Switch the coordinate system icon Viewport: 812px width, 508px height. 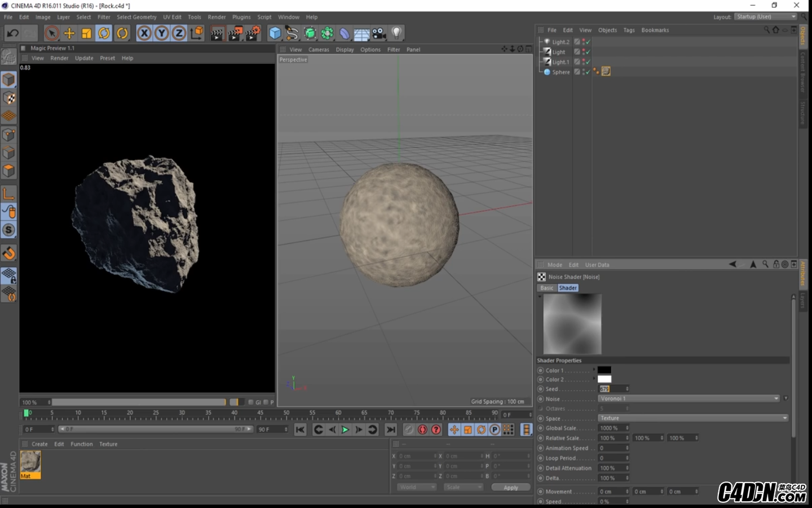[x=197, y=33]
